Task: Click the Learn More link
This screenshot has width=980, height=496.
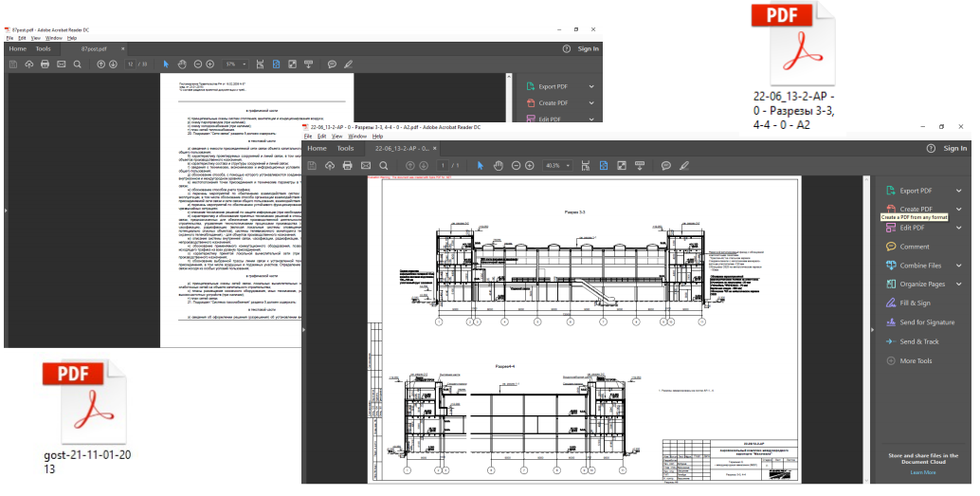Action: 923,472
